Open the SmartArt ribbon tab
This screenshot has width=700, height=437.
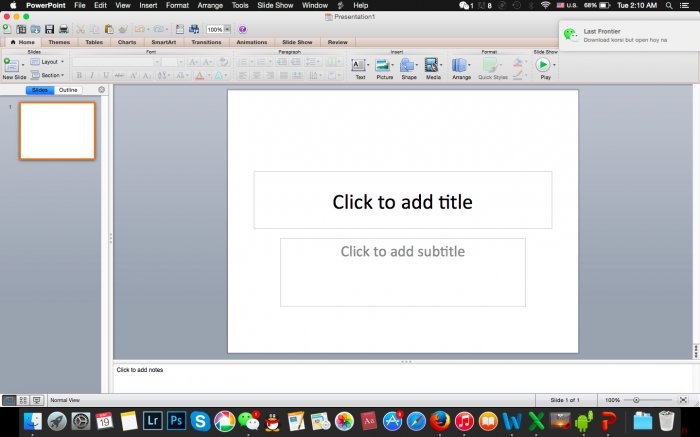pyautogui.click(x=163, y=42)
